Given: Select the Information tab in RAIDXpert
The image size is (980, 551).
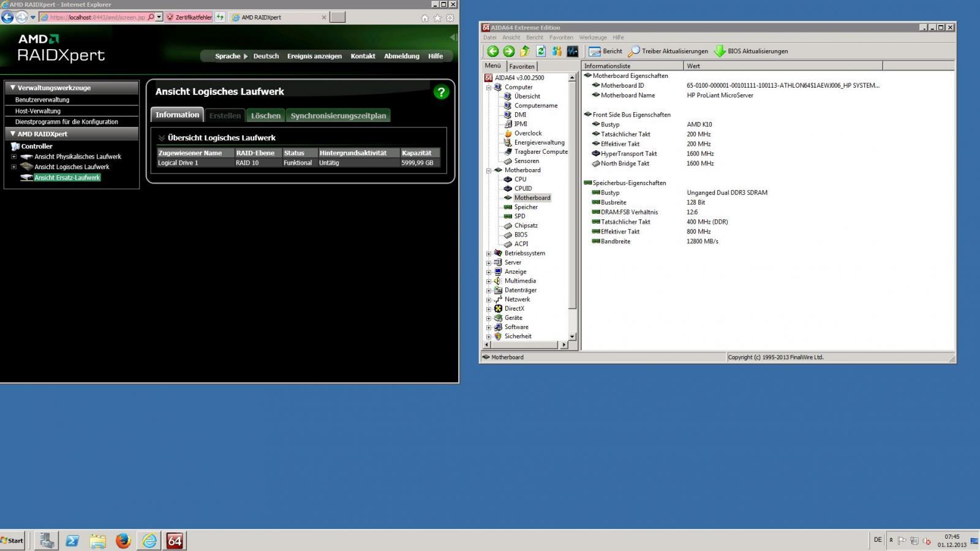Looking at the screenshot, I should tap(177, 115).
